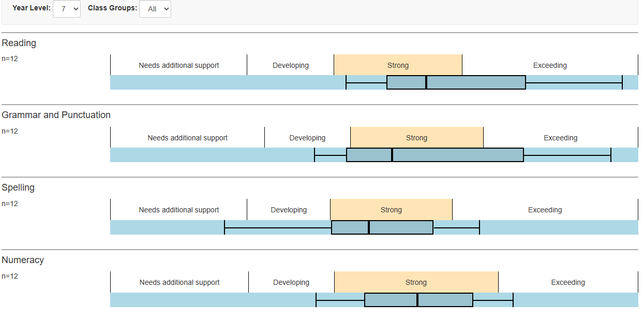The image size is (644, 318).
Task: Click the interquartile box in the Spelling plot
Action: click(382, 227)
